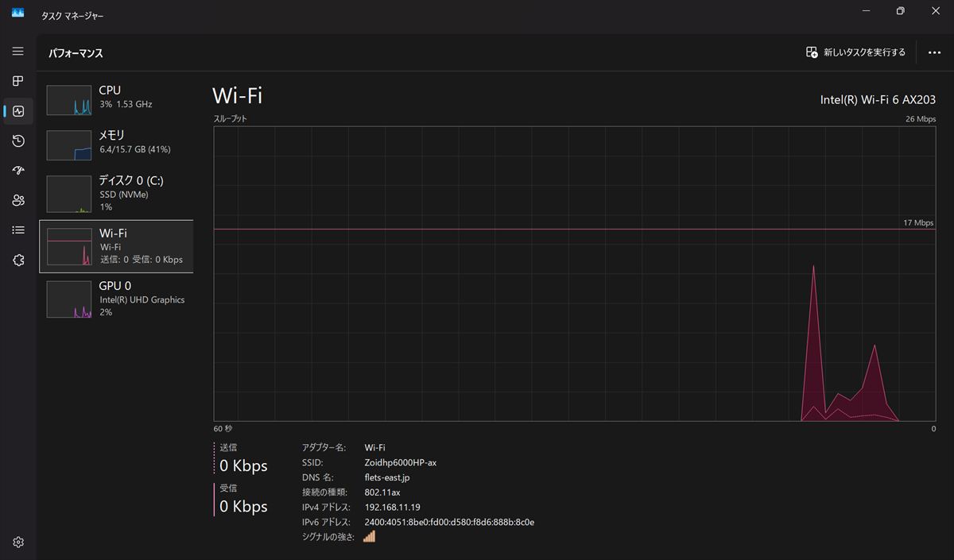954x560 pixels.
Task: Open the Startup apps page icon
Action: click(x=18, y=171)
